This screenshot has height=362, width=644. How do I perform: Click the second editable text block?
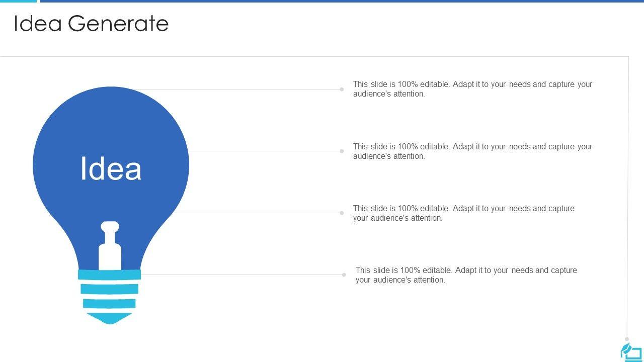pos(472,151)
